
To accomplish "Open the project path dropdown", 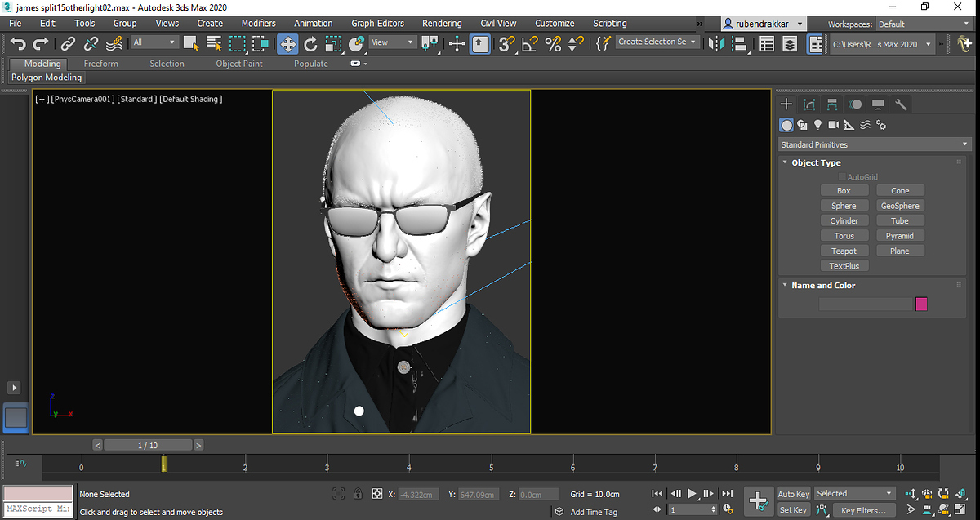I will tap(881, 44).
